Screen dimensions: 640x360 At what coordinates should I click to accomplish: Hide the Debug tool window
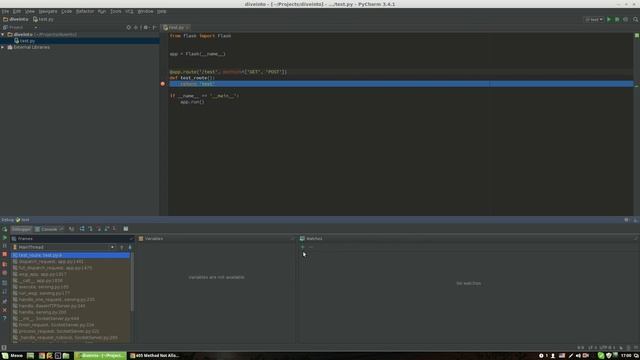[x=635, y=220]
